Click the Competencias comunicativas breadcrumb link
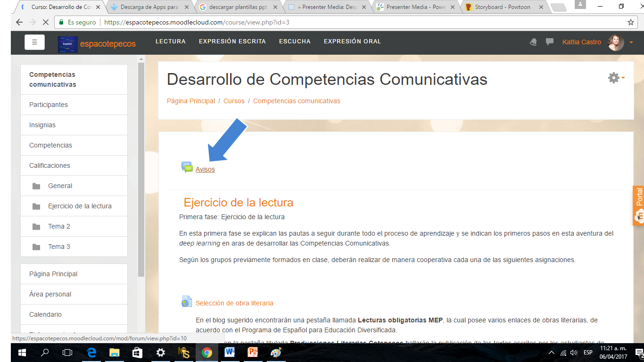The image size is (644, 362). tap(297, 101)
